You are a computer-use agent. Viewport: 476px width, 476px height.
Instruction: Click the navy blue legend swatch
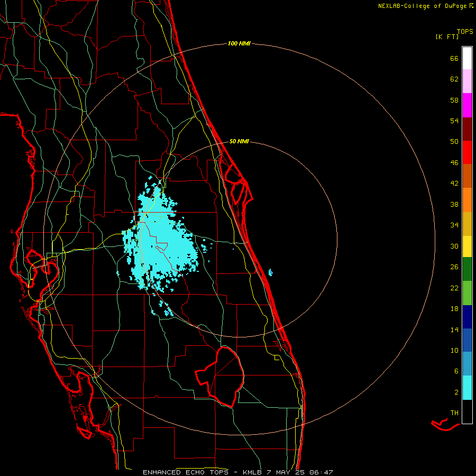467,317
